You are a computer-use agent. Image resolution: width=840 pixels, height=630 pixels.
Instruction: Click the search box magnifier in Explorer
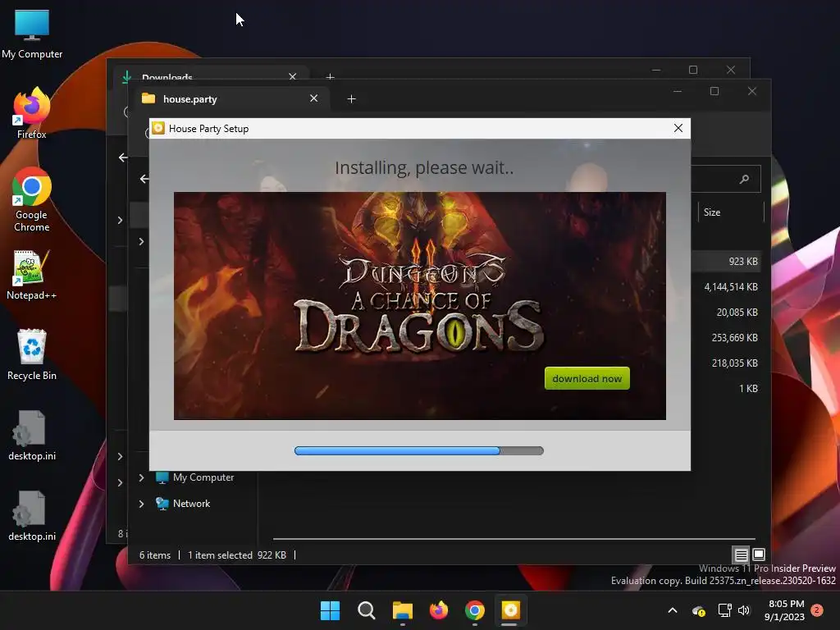point(744,179)
